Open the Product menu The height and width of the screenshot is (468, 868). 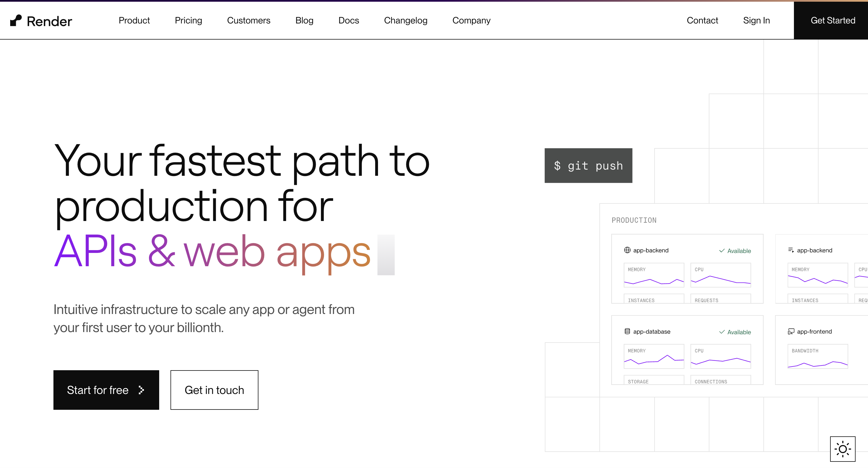(x=134, y=21)
